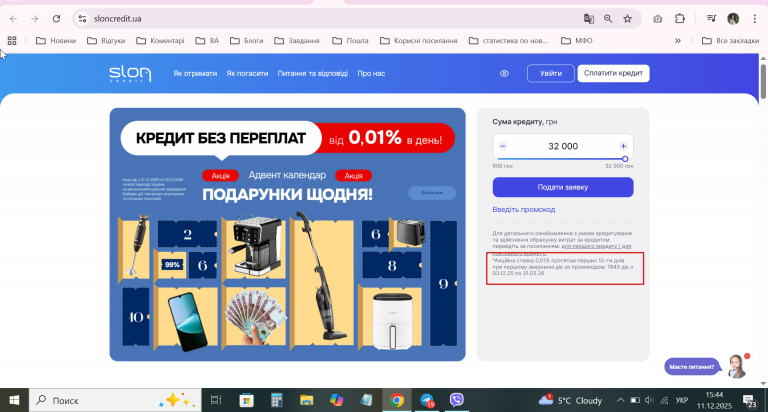This screenshot has height=412, width=768.
Task: Click the zoom magnifier icon in address bar
Action: click(x=608, y=19)
